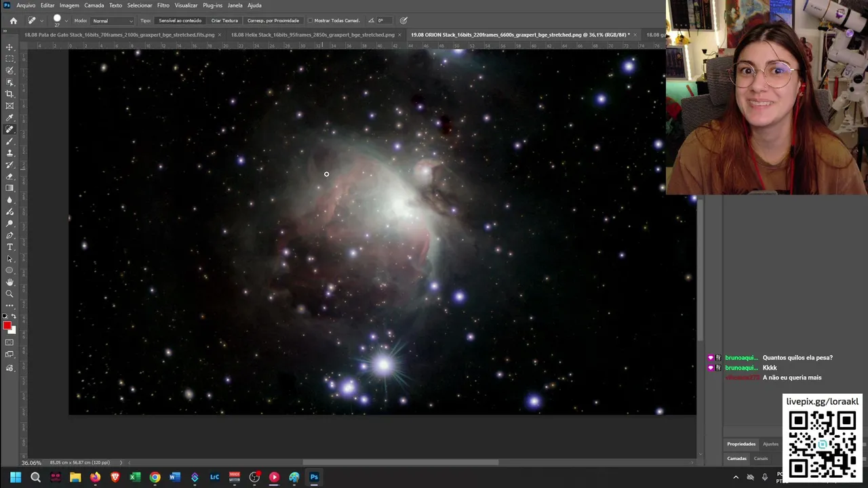Select the Ellipse shape tool
The width and height of the screenshot is (868, 488).
point(9,270)
